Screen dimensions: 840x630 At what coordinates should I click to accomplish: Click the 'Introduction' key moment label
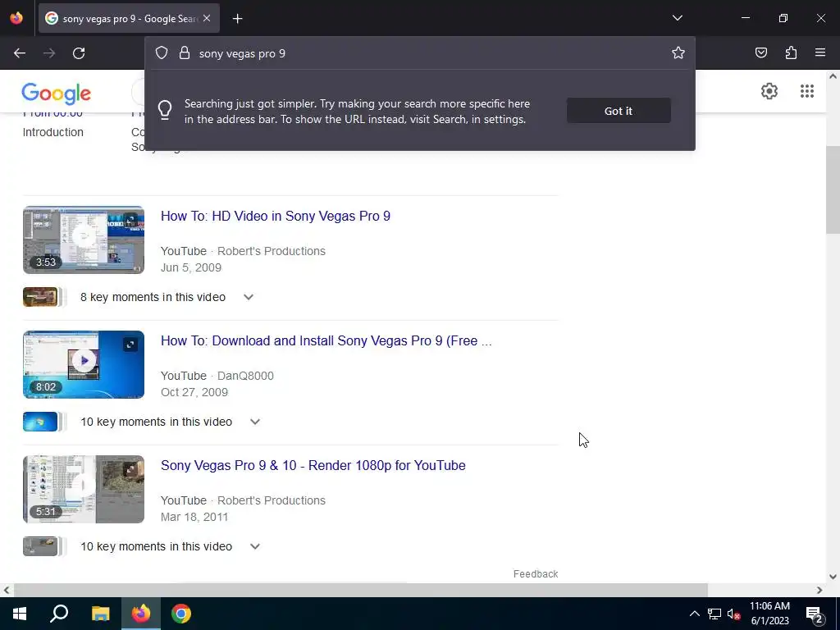pos(53,132)
